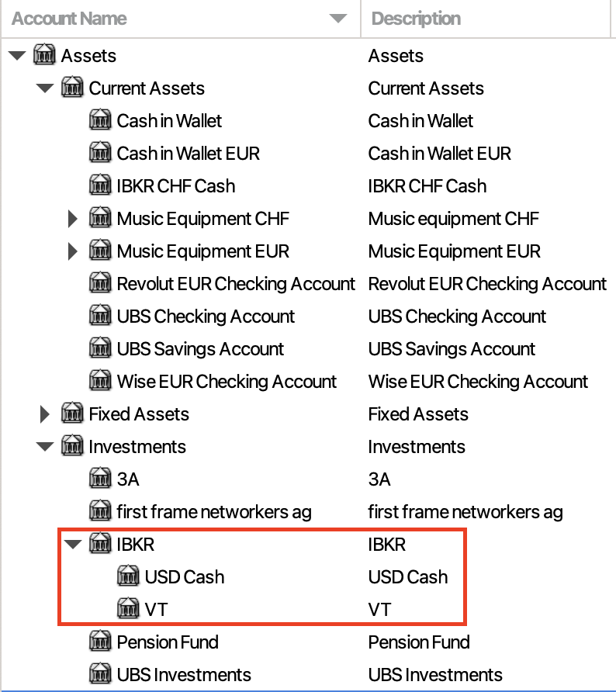Open the Account Name column sort arrow

point(338,19)
